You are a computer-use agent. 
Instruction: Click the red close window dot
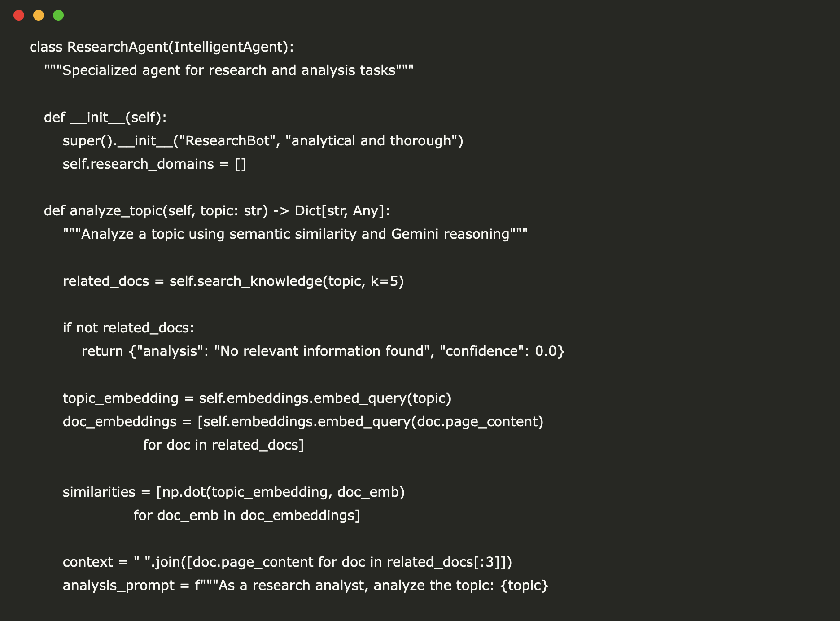coord(19,16)
